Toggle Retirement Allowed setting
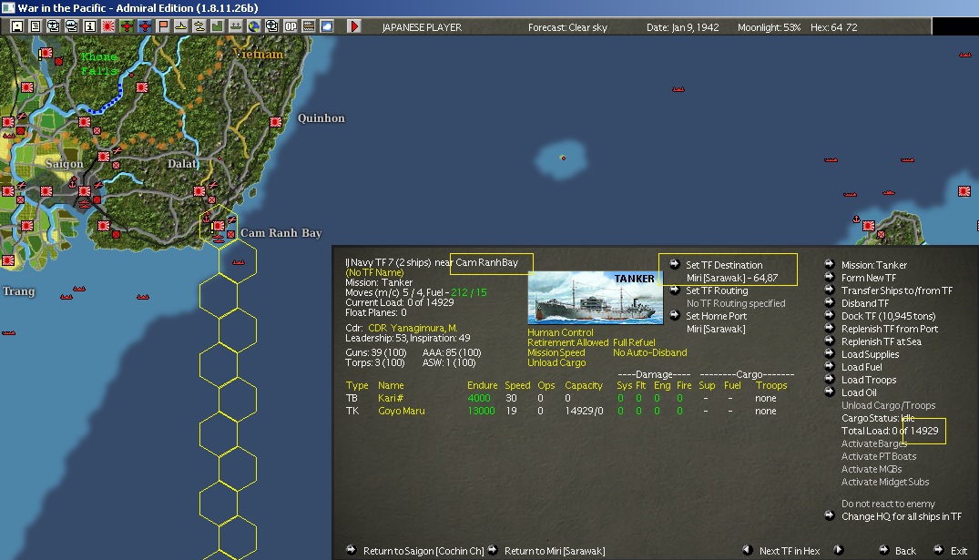979x560 pixels. [x=567, y=342]
